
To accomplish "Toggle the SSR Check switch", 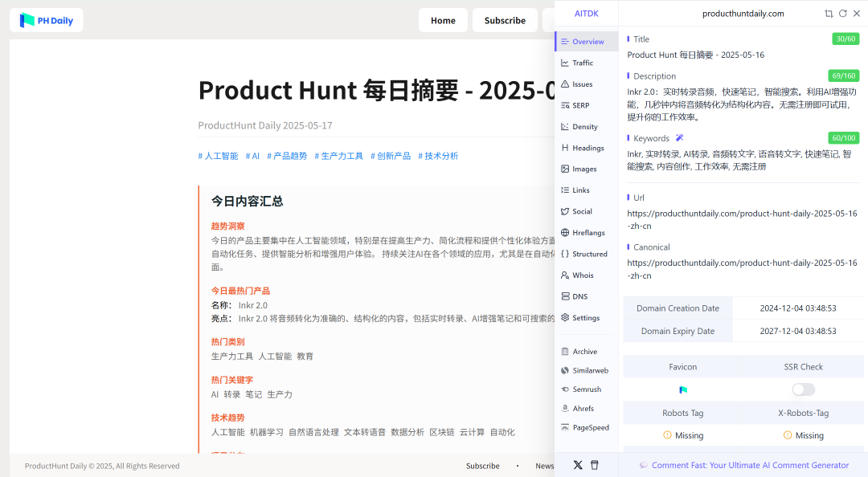I will pyautogui.click(x=803, y=389).
